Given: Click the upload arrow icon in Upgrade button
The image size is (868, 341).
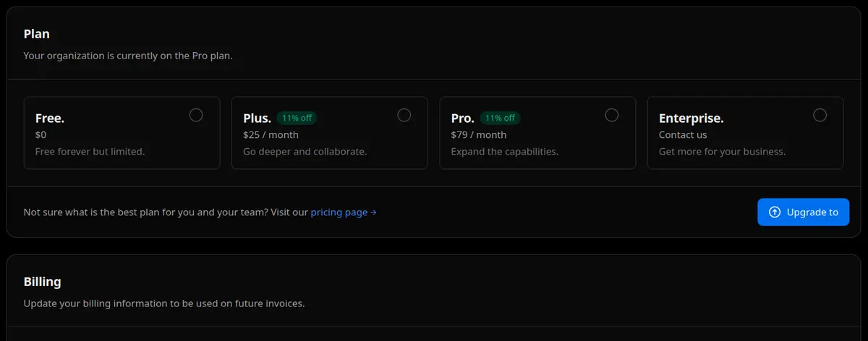Looking at the screenshot, I should (x=775, y=212).
